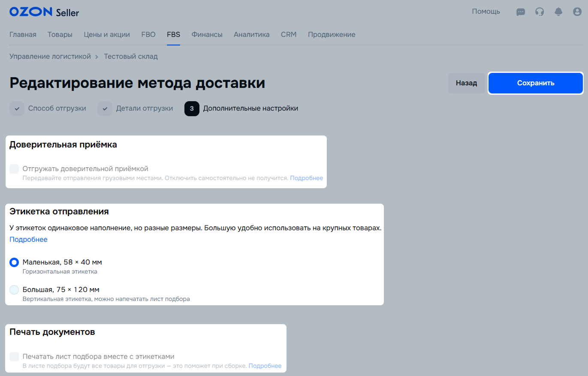Click the OZON Seller logo

[44, 12]
